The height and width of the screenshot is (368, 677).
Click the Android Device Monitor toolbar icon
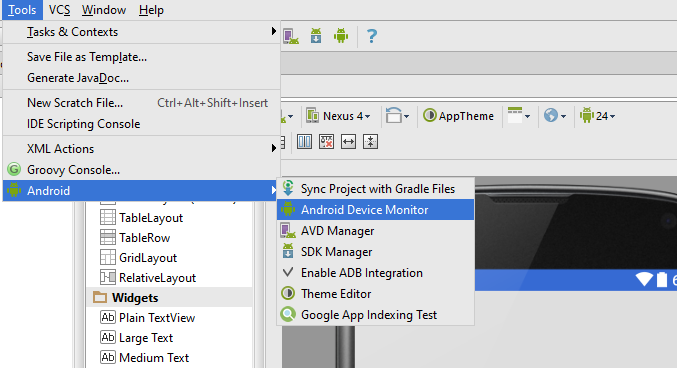coord(341,36)
